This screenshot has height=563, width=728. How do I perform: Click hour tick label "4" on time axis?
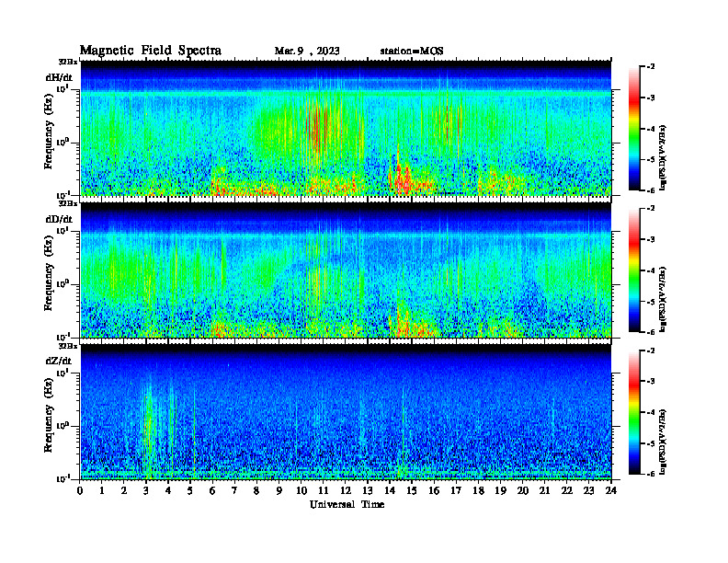click(168, 491)
